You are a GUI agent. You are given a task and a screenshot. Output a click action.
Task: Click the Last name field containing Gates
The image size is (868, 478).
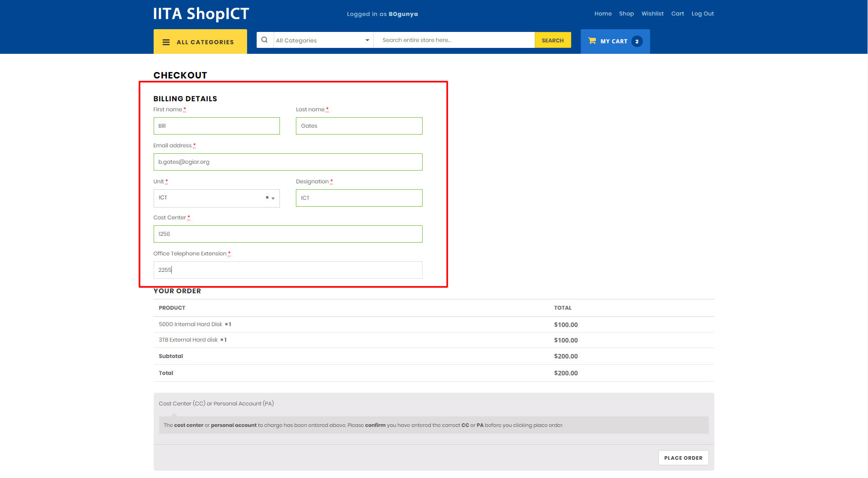tap(359, 126)
